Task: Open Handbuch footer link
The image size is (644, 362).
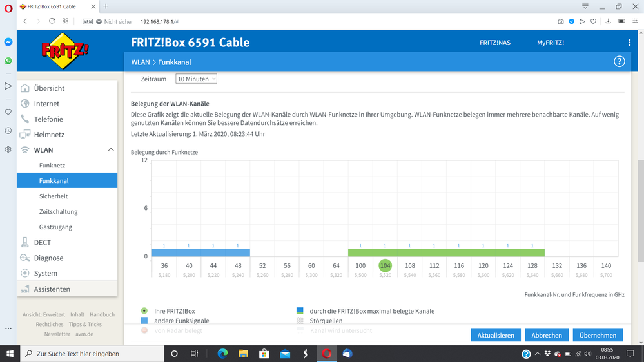Action: click(x=102, y=314)
